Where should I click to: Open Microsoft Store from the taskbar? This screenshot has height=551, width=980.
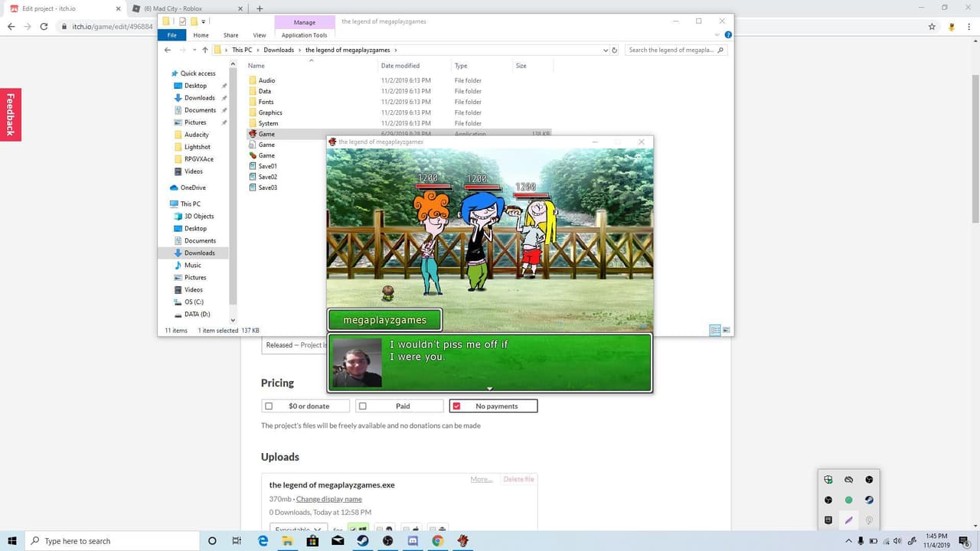312,541
